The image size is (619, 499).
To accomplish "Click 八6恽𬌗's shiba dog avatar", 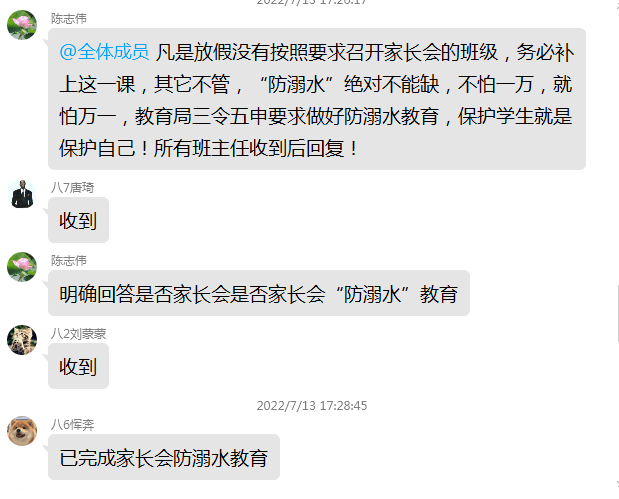I will coord(22,431).
